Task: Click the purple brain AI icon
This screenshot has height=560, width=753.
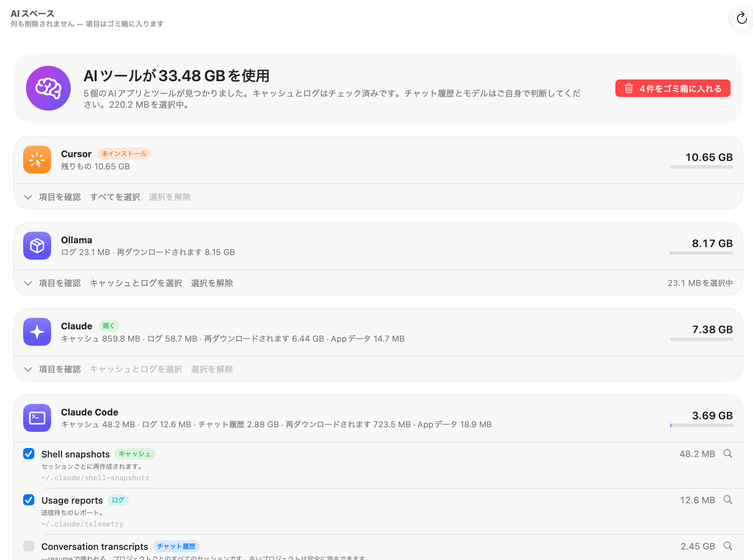Action: tap(48, 88)
